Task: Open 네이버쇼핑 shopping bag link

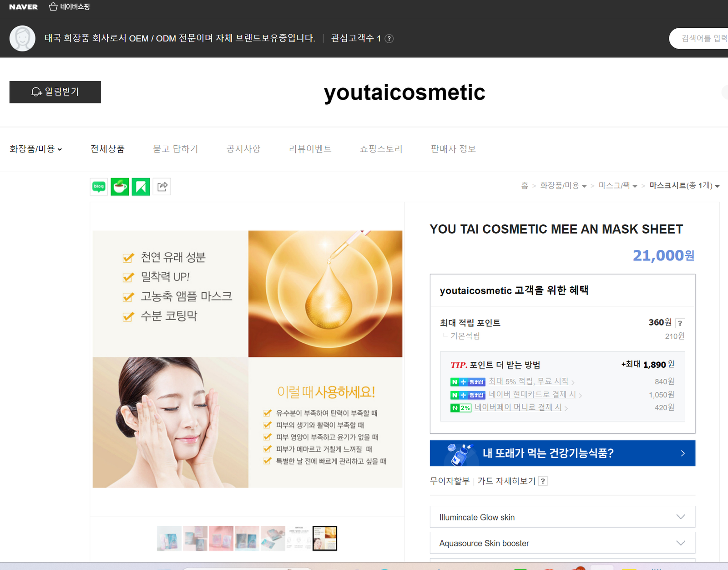Action: coord(70,7)
